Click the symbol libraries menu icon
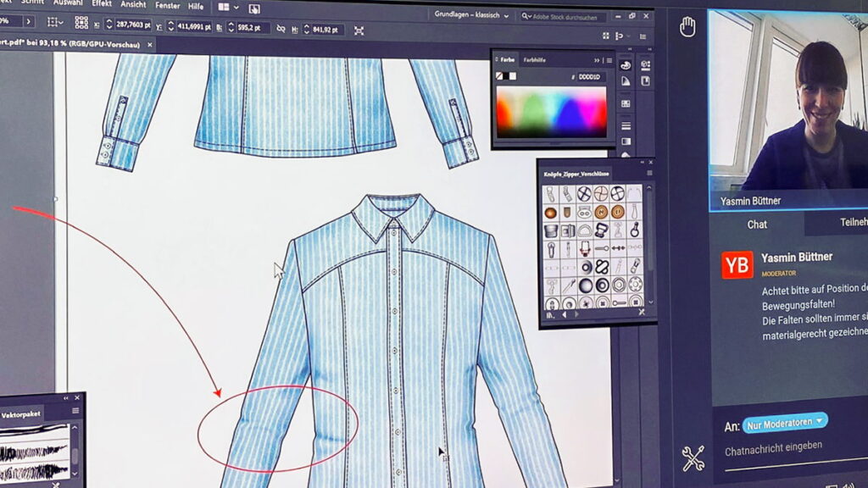868x488 pixels. 550,315
